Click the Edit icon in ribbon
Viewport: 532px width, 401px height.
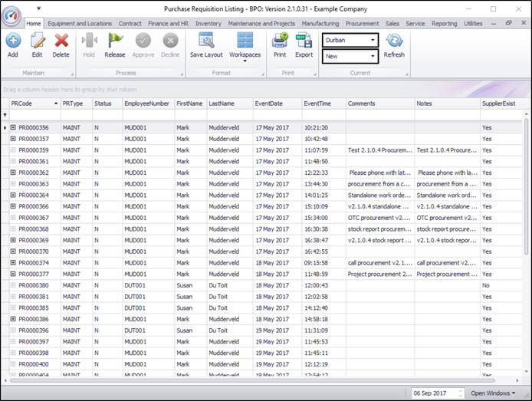[37, 43]
